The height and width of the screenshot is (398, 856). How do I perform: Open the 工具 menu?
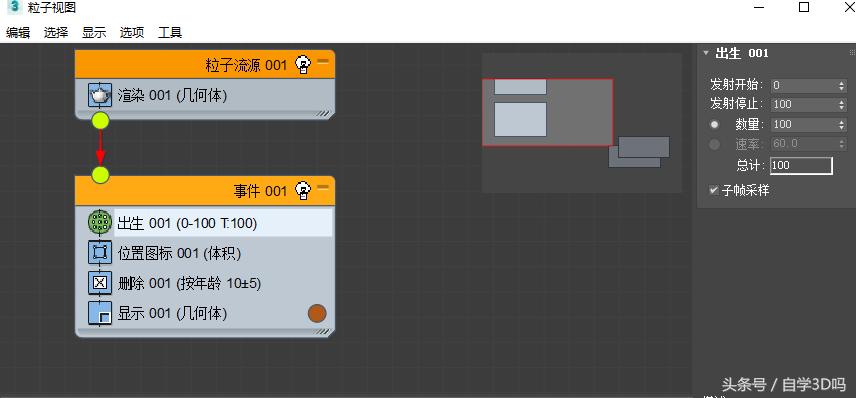170,33
